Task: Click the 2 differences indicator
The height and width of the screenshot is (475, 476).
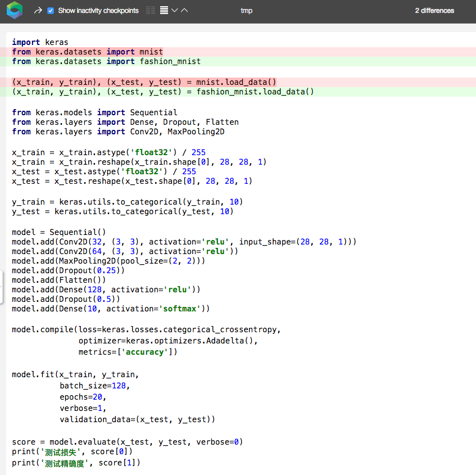Action: (x=435, y=10)
